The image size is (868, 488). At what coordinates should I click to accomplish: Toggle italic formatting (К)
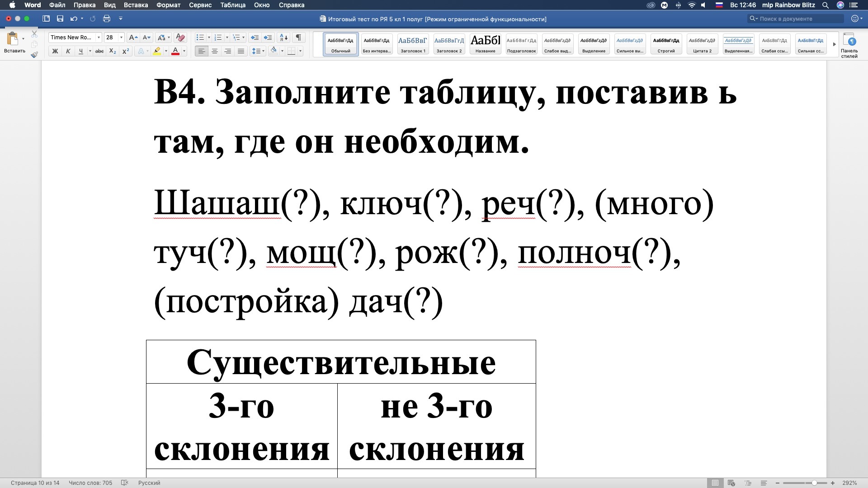(x=68, y=51)
